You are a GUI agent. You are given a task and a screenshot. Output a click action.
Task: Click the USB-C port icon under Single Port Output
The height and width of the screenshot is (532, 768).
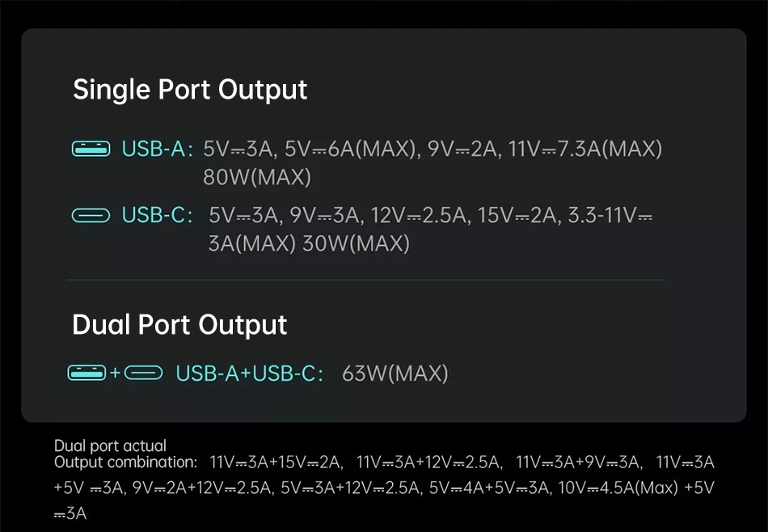(91, 216)
